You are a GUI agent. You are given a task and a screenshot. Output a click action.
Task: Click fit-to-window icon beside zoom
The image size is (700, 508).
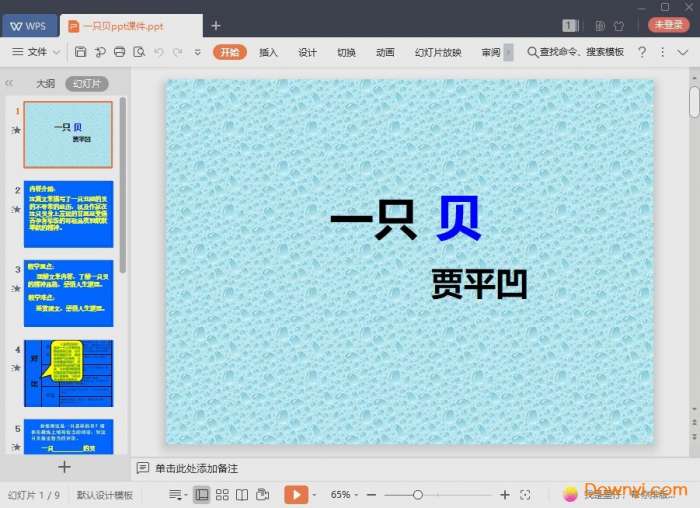point(528,494)
